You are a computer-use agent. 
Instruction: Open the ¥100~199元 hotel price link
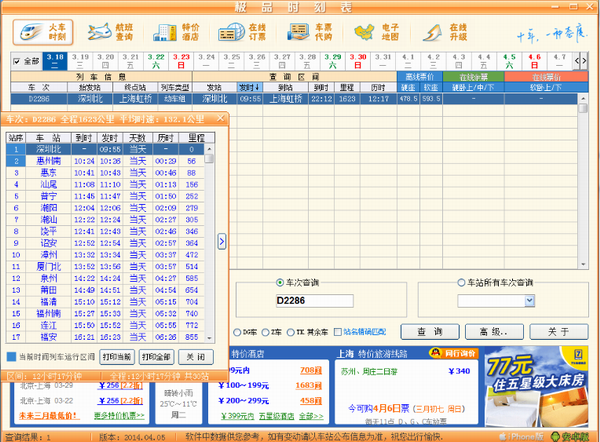[x=243, y=385]
